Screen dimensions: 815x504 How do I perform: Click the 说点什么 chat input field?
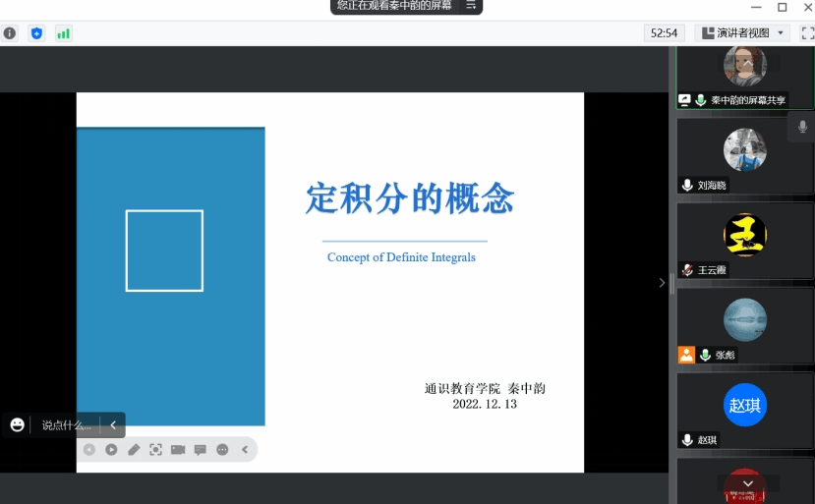tap(67, 425)
